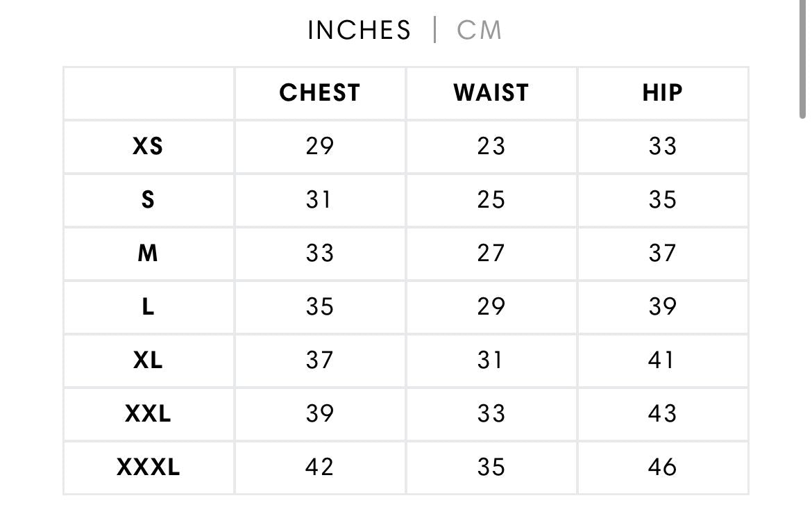
Task: Select the L size row label
Action: click(148, 307)
